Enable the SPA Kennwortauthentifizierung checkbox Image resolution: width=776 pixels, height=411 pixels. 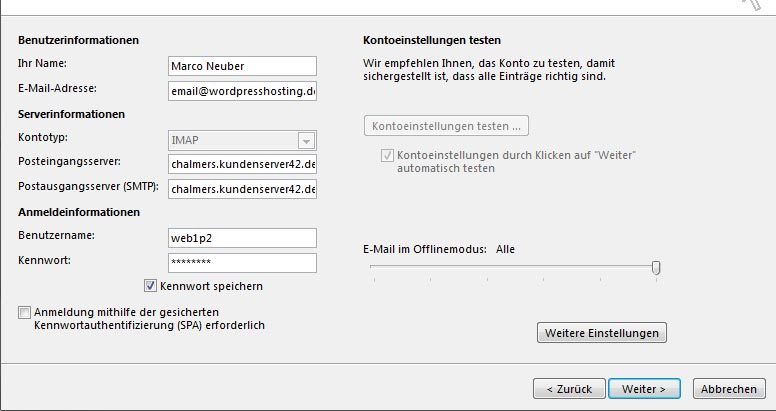[24, 313]
